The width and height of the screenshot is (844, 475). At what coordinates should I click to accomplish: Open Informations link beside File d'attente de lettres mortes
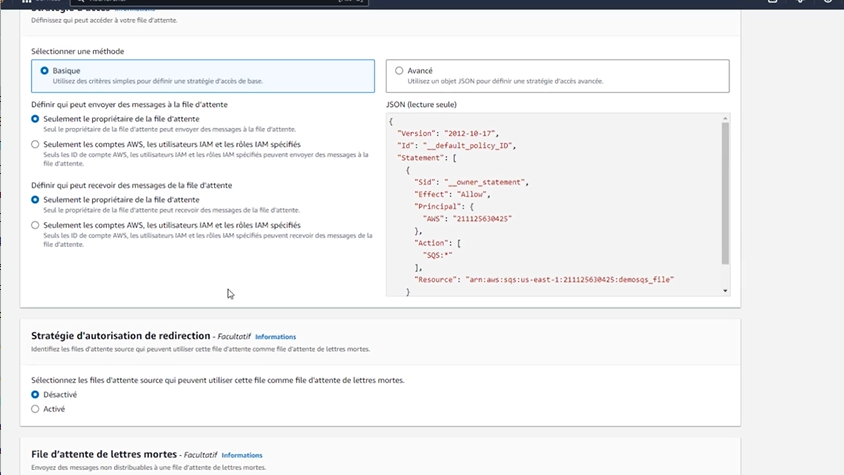[241, 455]
